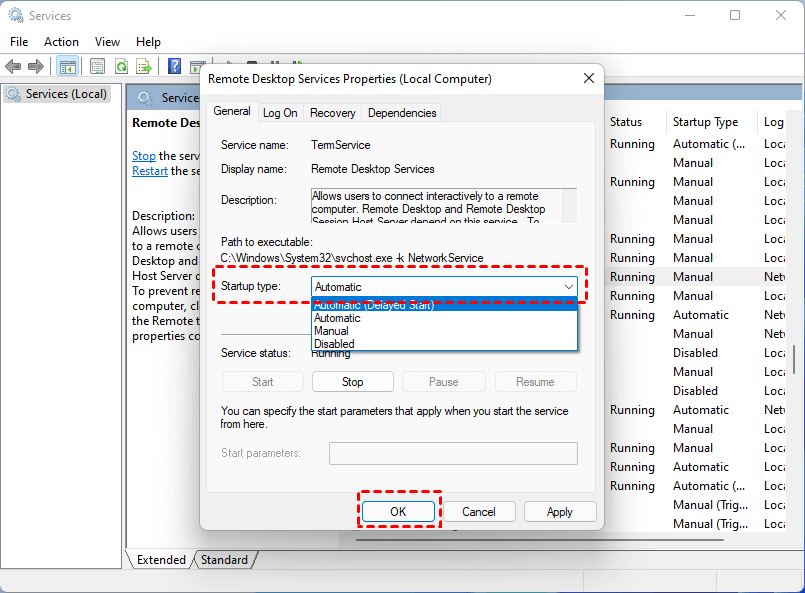805x593 pixels.
Task: Click the svchost.exe executable path text
Action: (x=352, y=258)
